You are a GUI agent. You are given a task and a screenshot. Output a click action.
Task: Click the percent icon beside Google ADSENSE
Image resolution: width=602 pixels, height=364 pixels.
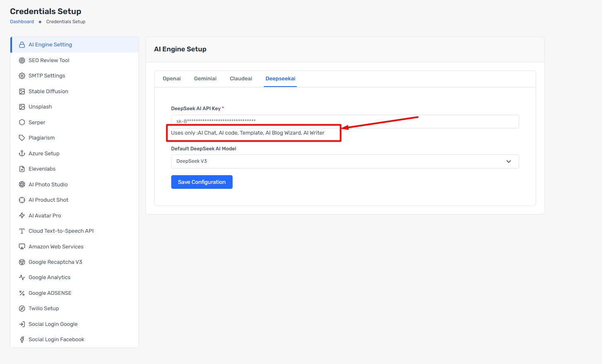point(22,293)
